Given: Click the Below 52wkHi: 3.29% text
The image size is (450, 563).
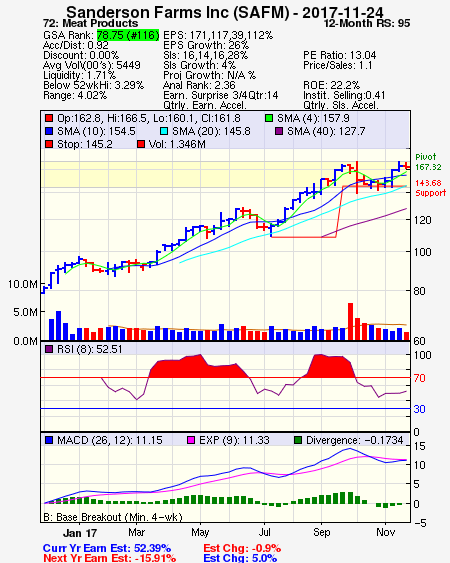Looking at the screenshot, I should coord(93,85).
